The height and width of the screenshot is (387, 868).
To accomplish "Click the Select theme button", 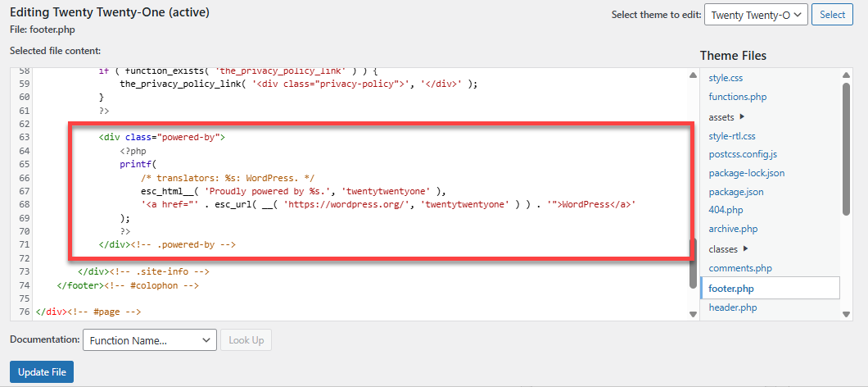I will point(832,15).
